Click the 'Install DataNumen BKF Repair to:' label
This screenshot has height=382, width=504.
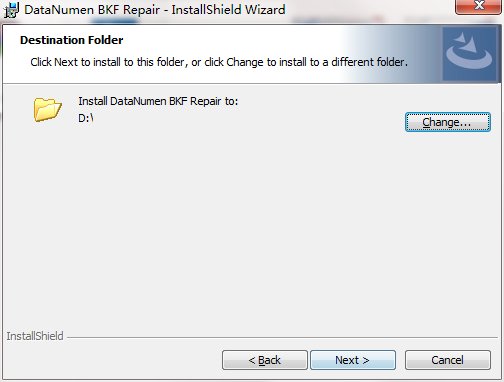pyautogui.click(x=158, y=101)
